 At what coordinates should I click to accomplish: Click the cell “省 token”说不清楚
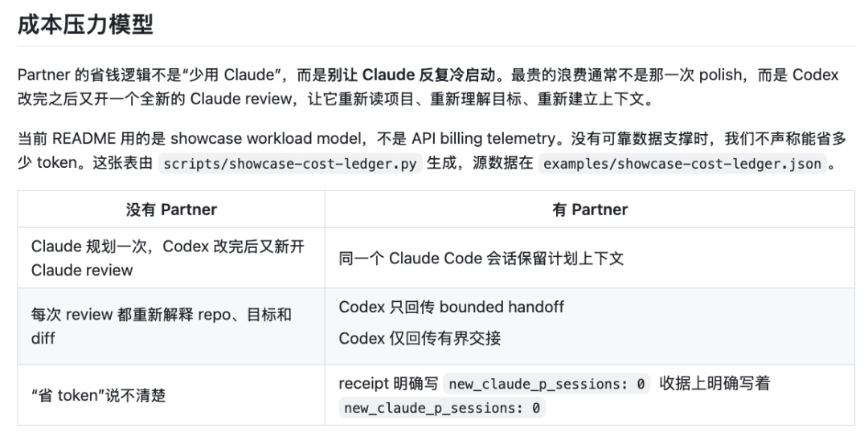99,395
